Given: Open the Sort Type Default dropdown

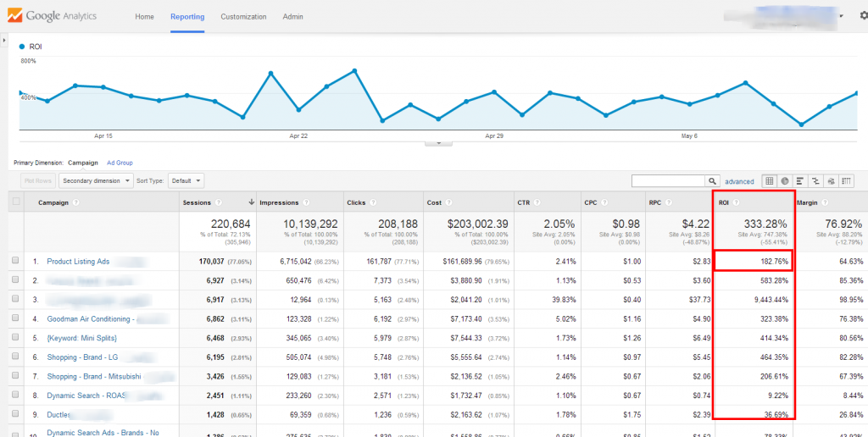Looking at the screenshot, I should [186, 180].
